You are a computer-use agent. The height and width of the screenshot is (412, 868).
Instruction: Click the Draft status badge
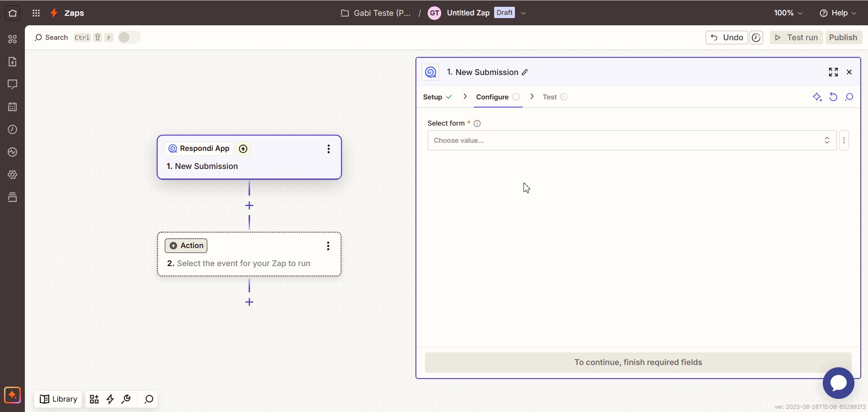(505, 13)
